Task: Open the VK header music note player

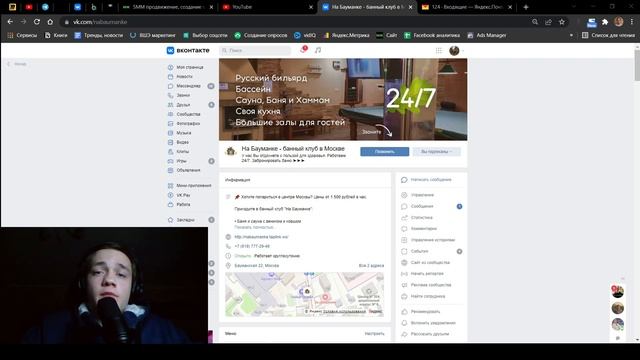Action: point(318,50)
